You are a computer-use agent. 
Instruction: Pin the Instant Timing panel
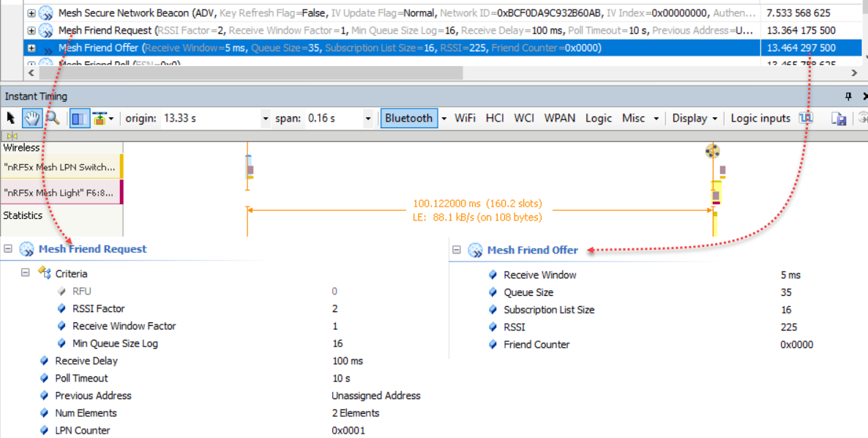(848, 97)
